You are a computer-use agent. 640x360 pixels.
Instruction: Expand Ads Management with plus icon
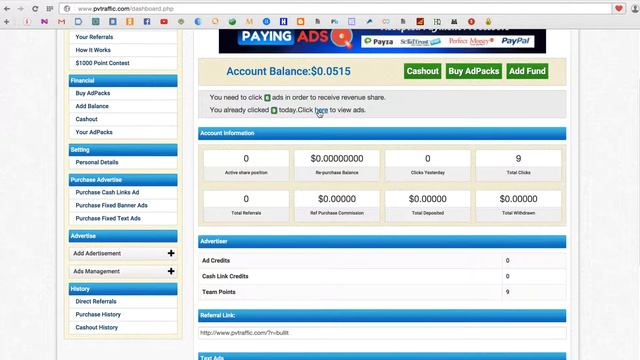[x=171, y=271]
